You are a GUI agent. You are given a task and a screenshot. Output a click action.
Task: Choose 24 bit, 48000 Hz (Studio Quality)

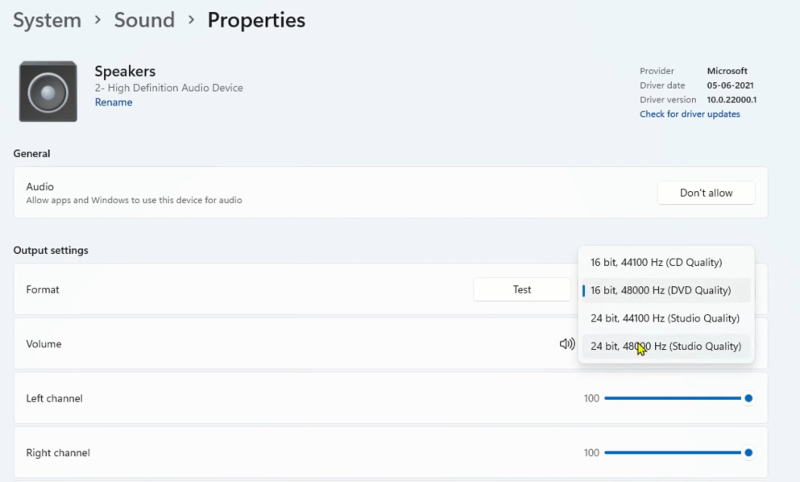pyautogui.click(x=666, y=346)
